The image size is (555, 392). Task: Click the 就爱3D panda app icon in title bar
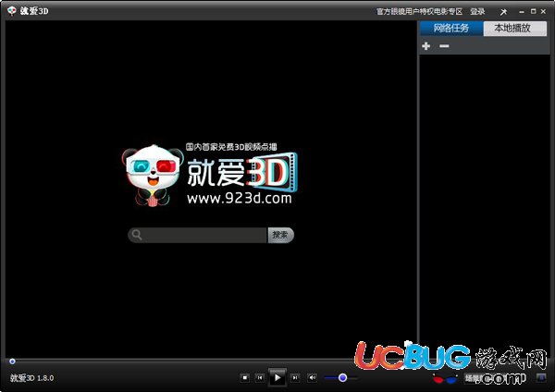pos(12,11)
